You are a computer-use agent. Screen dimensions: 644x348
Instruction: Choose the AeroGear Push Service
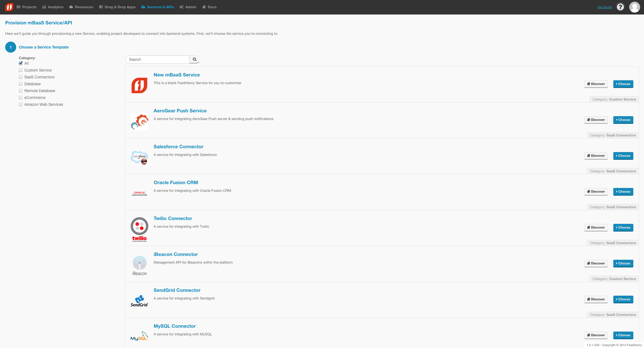coord(623,120)
